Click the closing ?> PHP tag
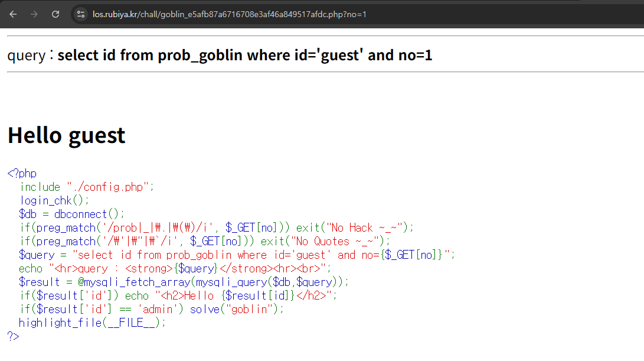This screenshot has height=361, width=644. point(13,336)
